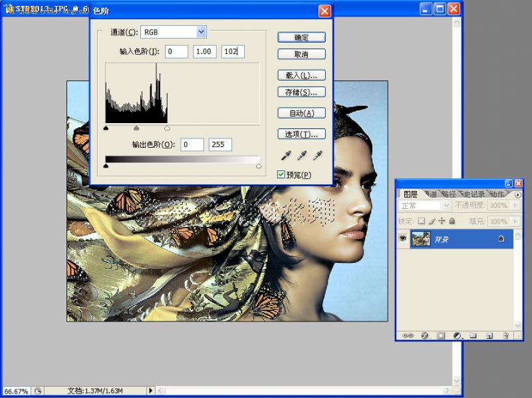Hide the 背景 layer with eye icon
532x398 pixels.
coord(402,239)
